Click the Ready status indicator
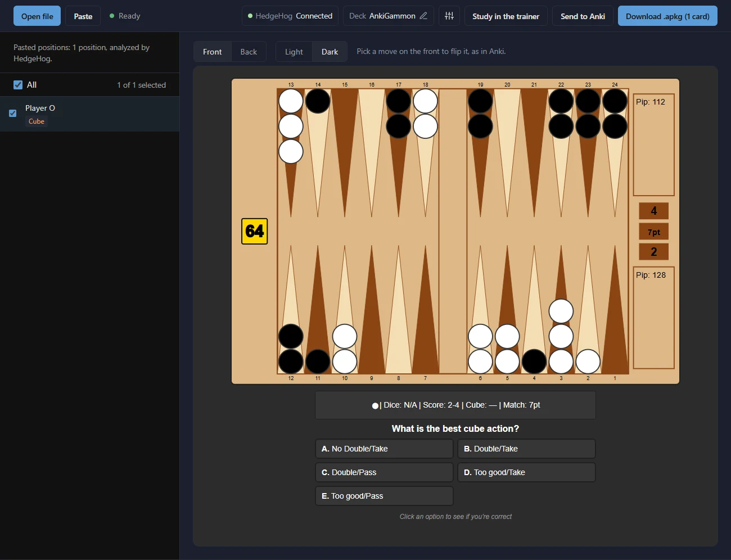The height and width of the screenshot is (560, 731). tap(125, 16)
